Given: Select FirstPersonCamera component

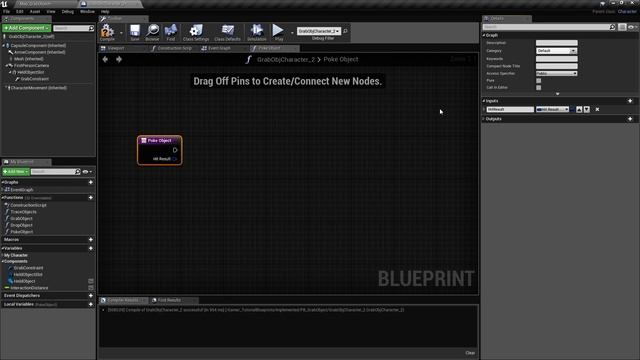Looking at the screenshot, I should pyautogui.click(x=31, y=65).
